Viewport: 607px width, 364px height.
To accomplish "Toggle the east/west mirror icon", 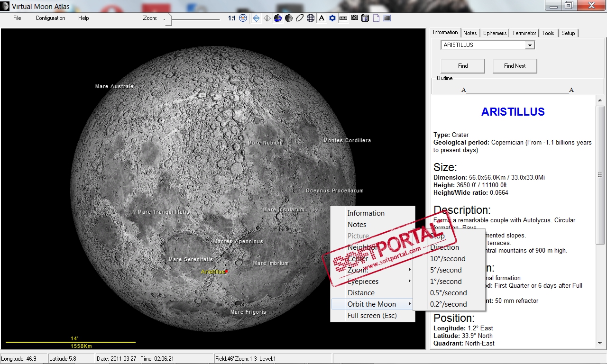I will click(267, 18).
